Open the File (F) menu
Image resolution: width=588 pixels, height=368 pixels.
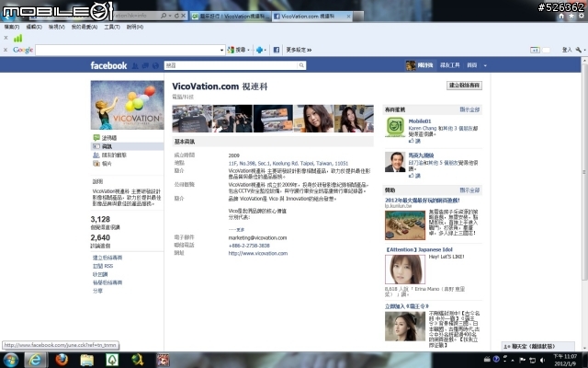[x=12, y=27]
